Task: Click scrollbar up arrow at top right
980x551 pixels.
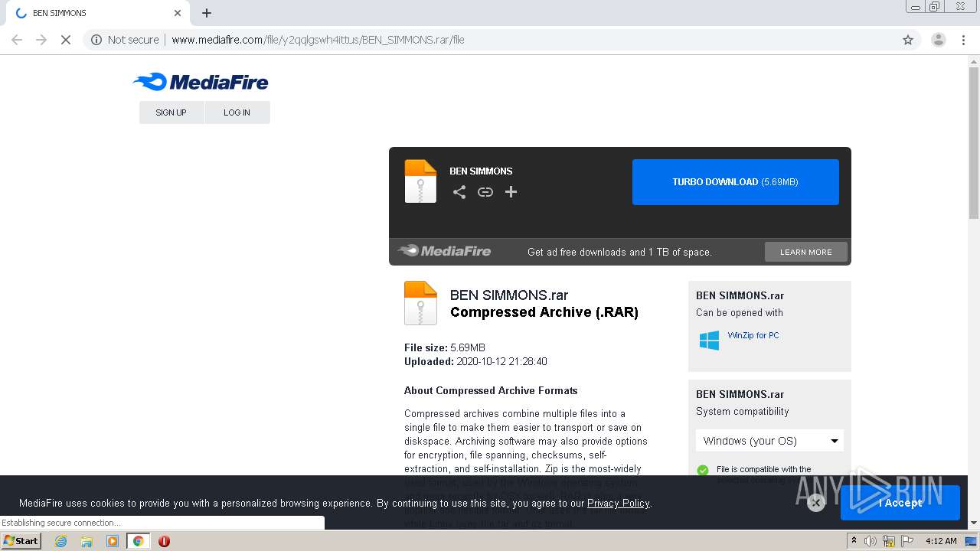Action: (974, 61)
